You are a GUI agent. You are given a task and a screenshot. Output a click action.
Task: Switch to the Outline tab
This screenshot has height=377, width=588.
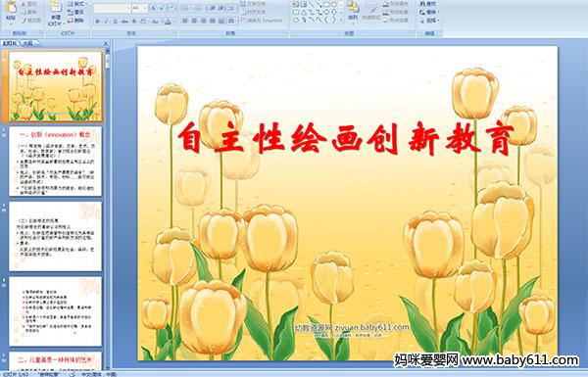[27, 43]
